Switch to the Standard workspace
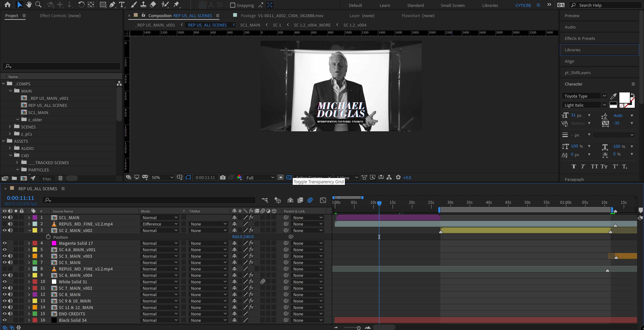Screen dimensions: 644x330 point(415,5)
